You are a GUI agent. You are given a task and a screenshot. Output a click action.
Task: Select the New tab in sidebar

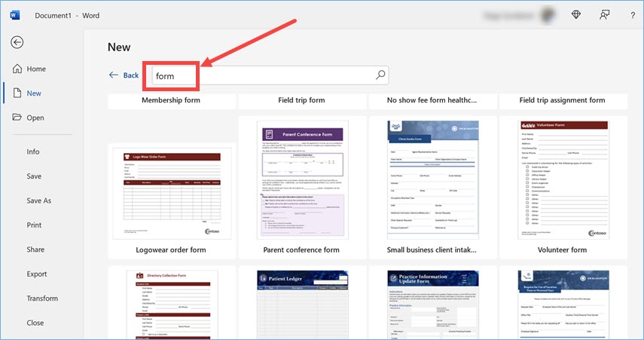tap(34, 93)
